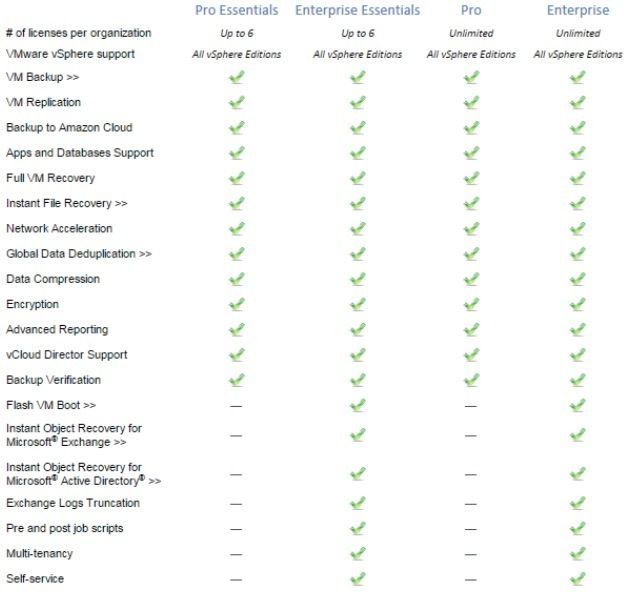
Task: Click Self-service checkmark under Enterprise Essentials
Action: tap(357, 579)
